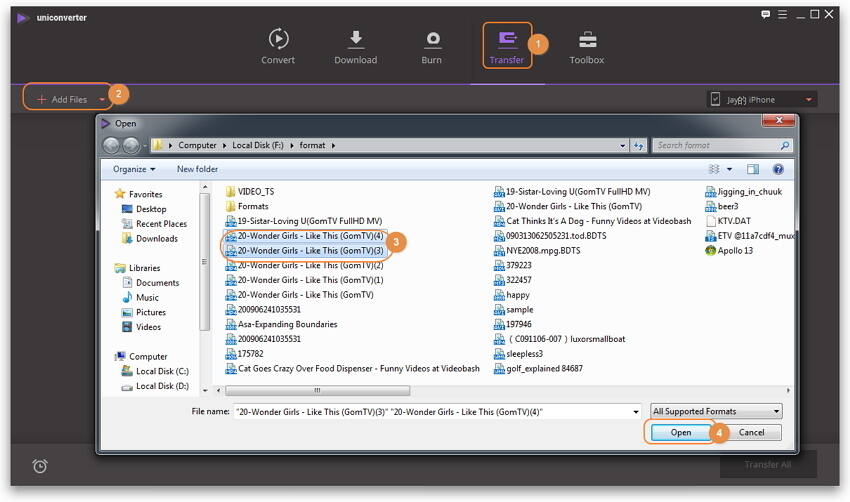Viewport: 850px width, 502px height.
Task: Open Downloads in sidebar
Action: coord(157,238)
